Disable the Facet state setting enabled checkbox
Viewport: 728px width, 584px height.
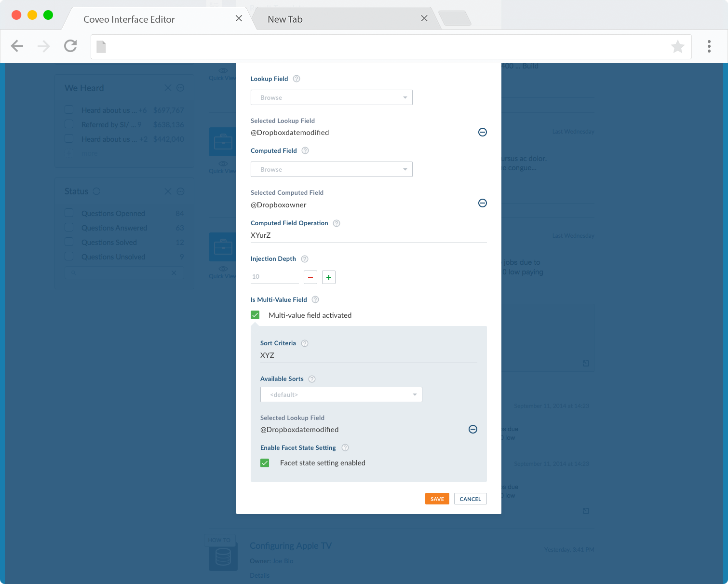[265, 462]
